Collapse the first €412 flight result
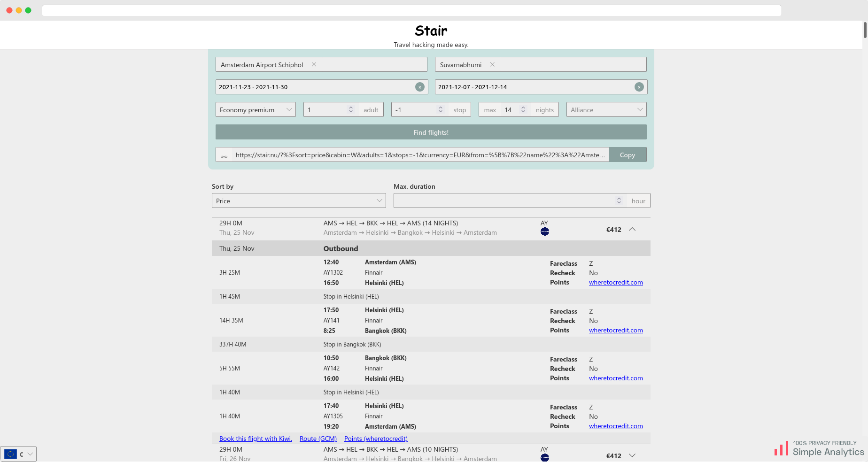Screen dimensions: 868x462 [x=632, y=229]
